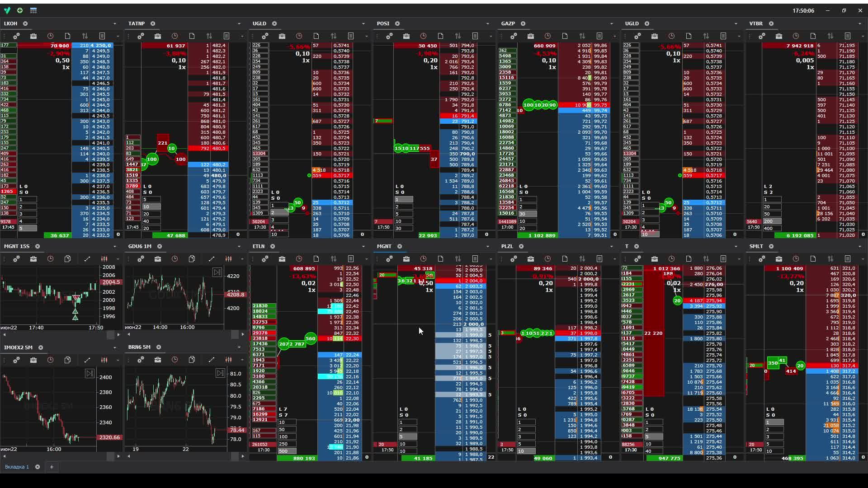Click the clock icon in TATNP panel toolbar

[x=175, y=36]
